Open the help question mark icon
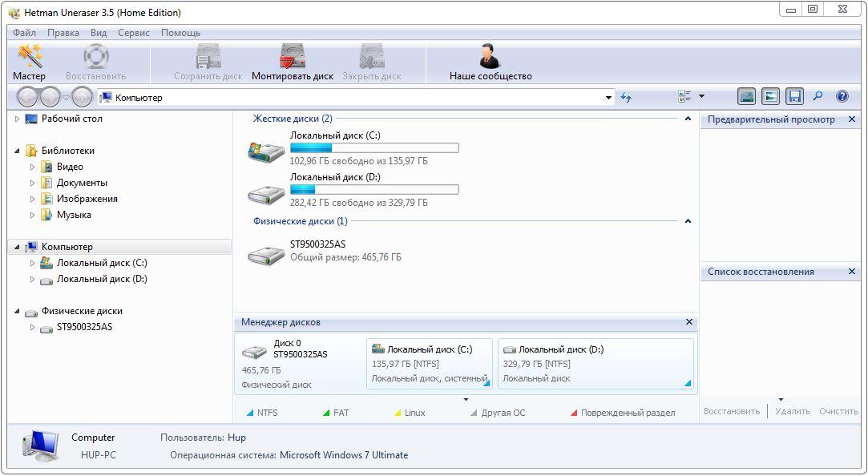 842,96
